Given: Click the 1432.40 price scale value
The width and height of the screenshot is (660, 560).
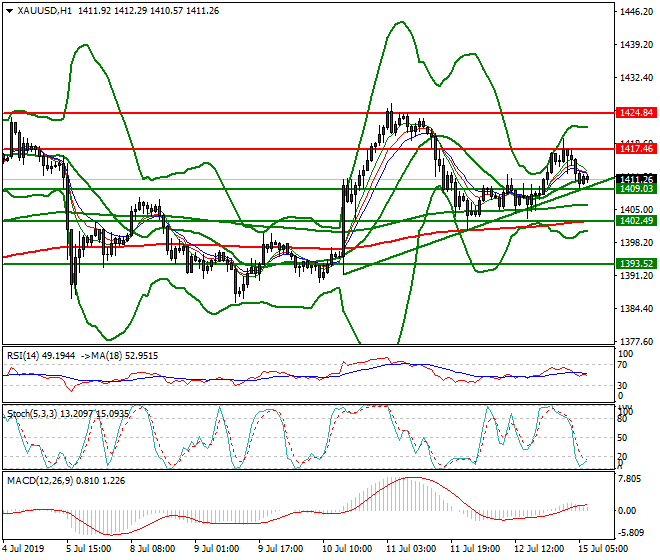Looking at the screenshot, I should 636,78.
